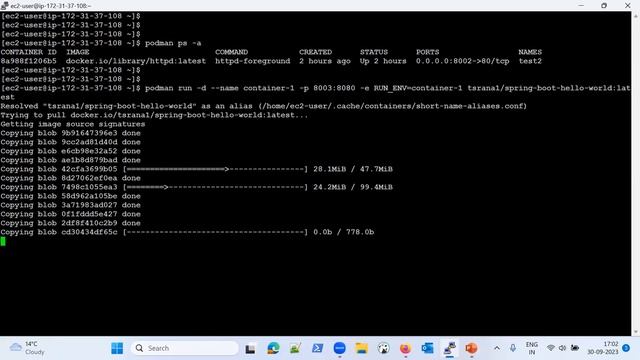Viewport: 640px width, 360px height.
Task: Open the clock showing 17:02 30-09-2023
Action: pyautogui.click(x=603, y=348)
